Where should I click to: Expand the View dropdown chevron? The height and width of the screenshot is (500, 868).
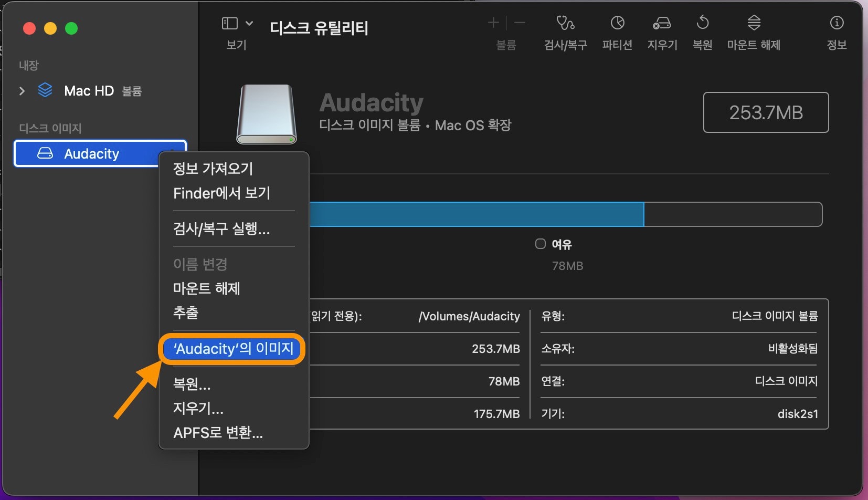(x=249, y=23)
